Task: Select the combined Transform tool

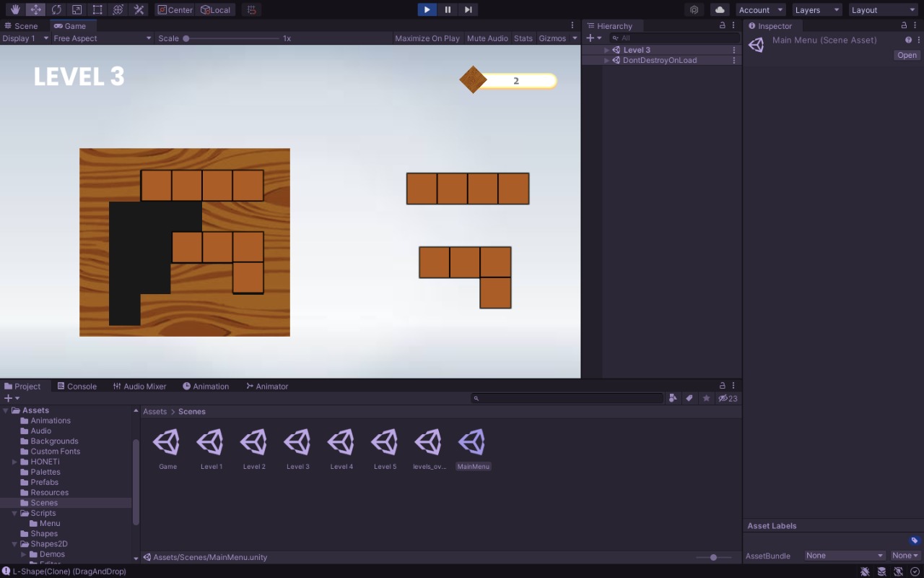Action: click(118, 9)
